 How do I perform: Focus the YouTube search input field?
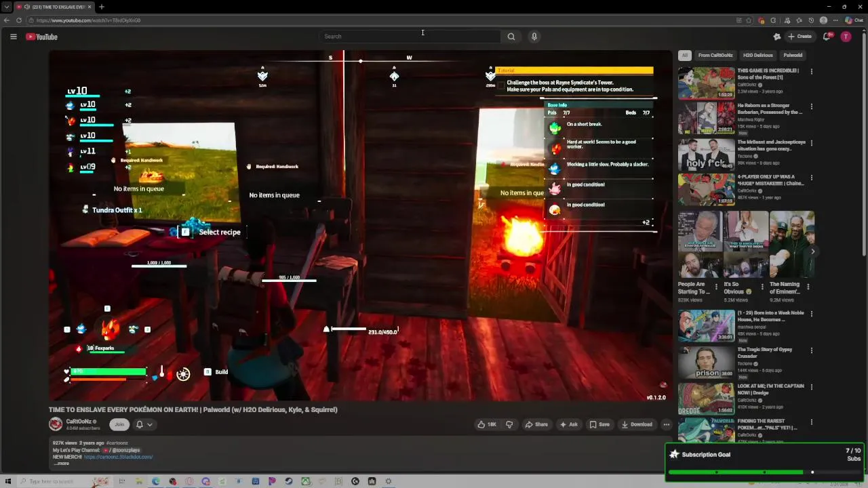(x=410, y=37)
